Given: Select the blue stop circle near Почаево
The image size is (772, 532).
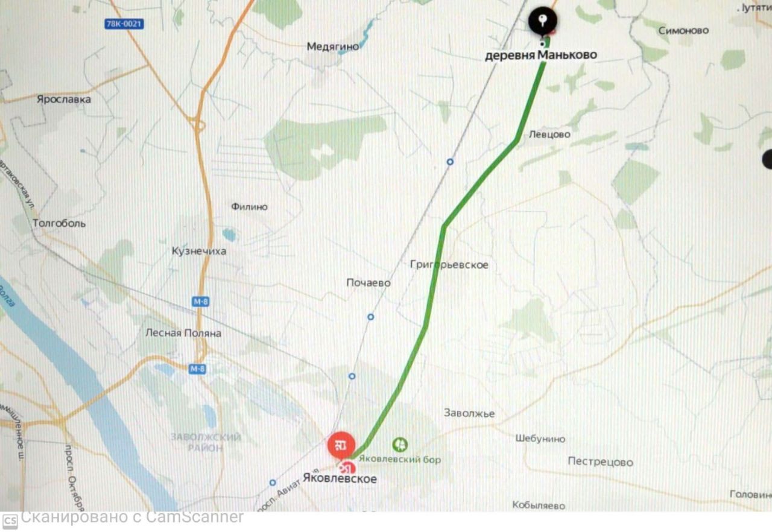Looking at the screenshot, I should tap(370, 317).
